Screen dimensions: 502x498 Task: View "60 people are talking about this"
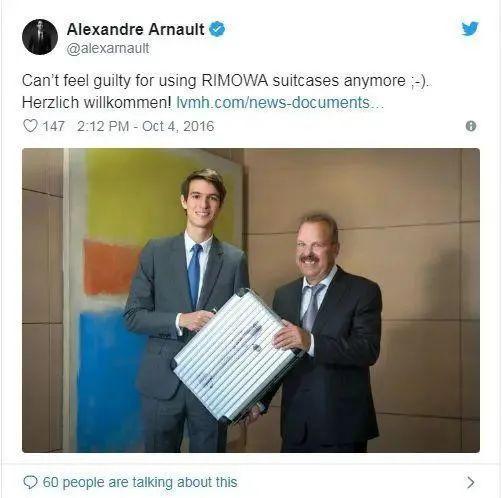[x=140, y=482]
